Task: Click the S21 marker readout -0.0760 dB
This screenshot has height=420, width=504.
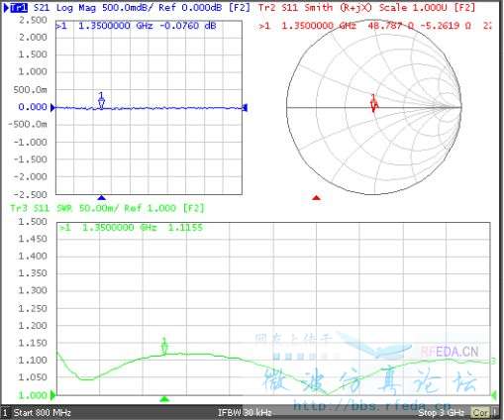Action: (188, 26)
